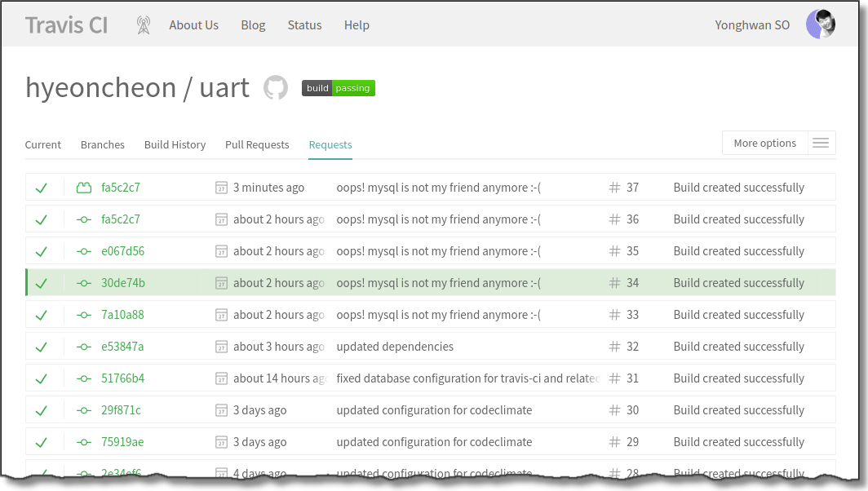Viewport: 868px width, 491px height.
Task: Click the broadcast tower icon beside Travis CI
Action: pyautogui.click(x=144, y=25)
